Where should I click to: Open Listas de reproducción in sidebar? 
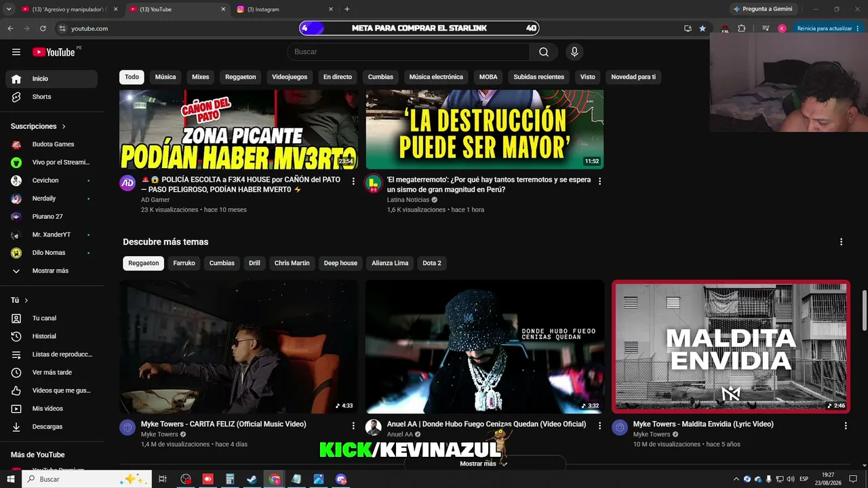52,354
